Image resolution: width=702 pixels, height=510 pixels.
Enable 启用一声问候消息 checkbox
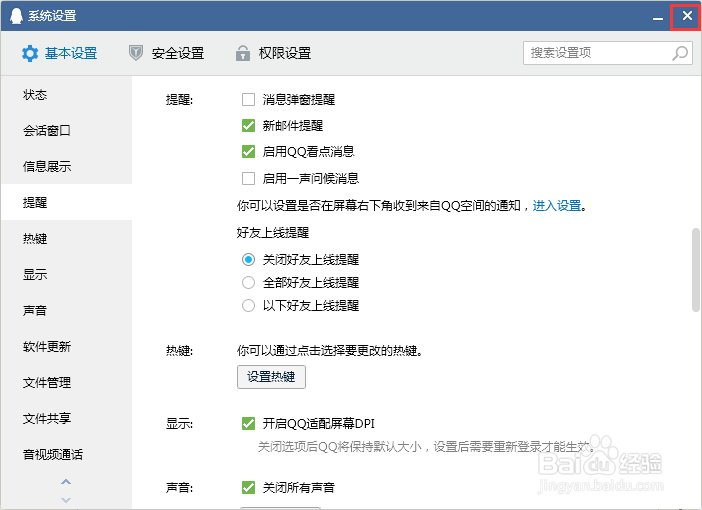pos(248,179)
